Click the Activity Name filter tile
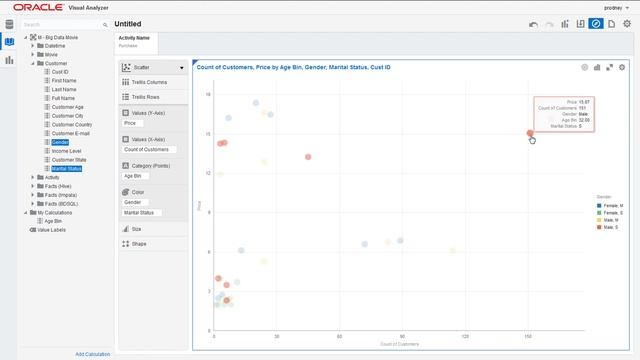The height and width of the screenshot is (360, 640). 136,43
